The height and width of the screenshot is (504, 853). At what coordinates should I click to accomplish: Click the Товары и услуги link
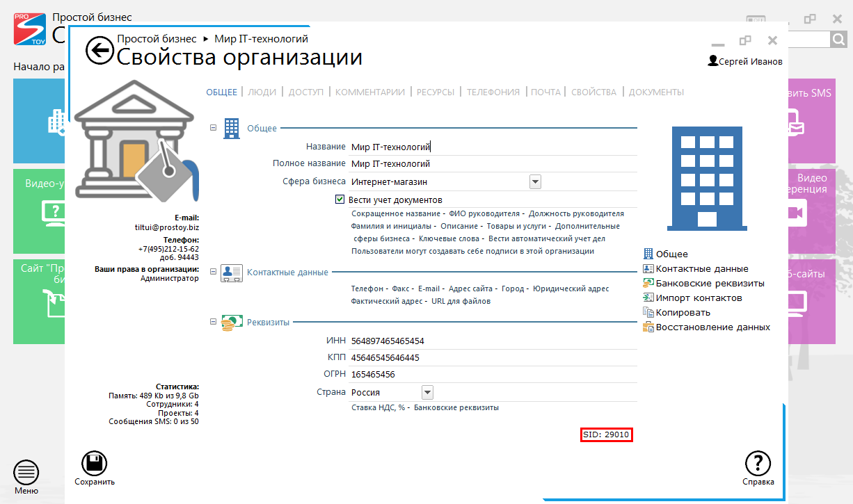(516, 226)
